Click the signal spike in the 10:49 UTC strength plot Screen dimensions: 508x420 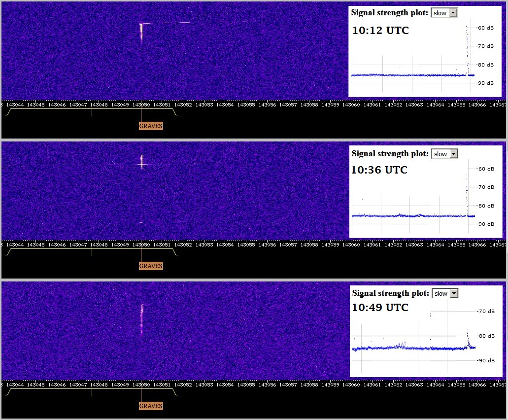coord(468,339)
